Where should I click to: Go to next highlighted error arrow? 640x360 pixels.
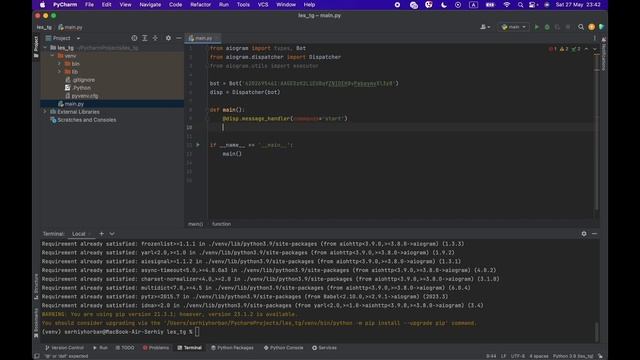click(x=594, y=49)
